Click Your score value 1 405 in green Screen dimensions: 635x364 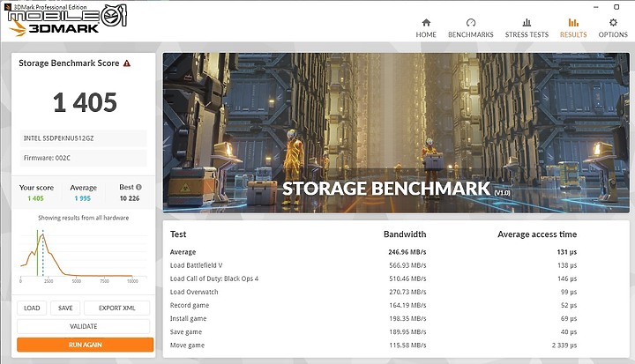[x=35, y=198]
